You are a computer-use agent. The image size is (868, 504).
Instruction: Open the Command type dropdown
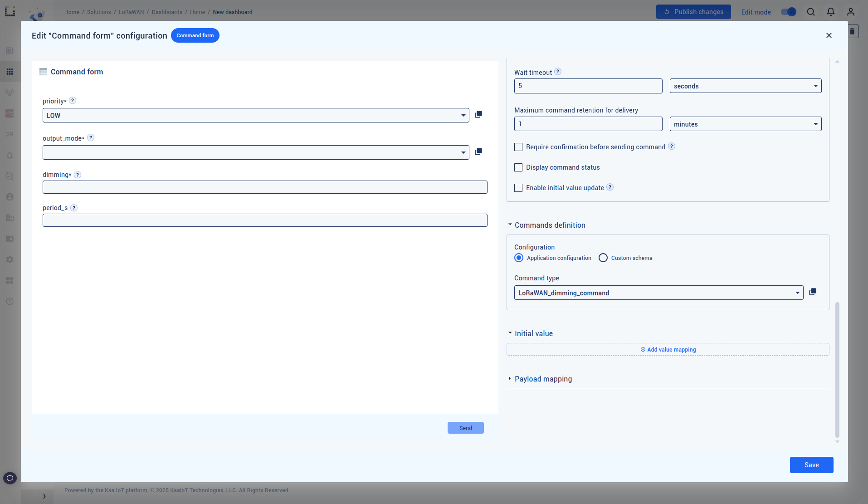[x=658, y=293]
